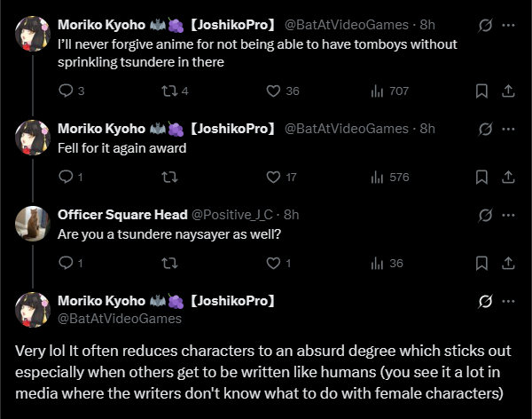Open Officer Square Head's avatar picture
Screen dimensions: 532x419
point(33,222)
